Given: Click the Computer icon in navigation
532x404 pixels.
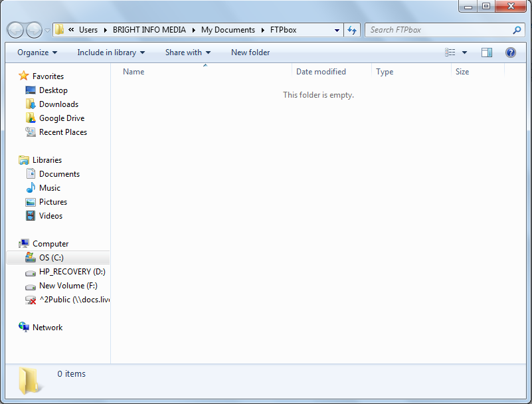Looking at the screenshot, I should click(x=24, y=243).
